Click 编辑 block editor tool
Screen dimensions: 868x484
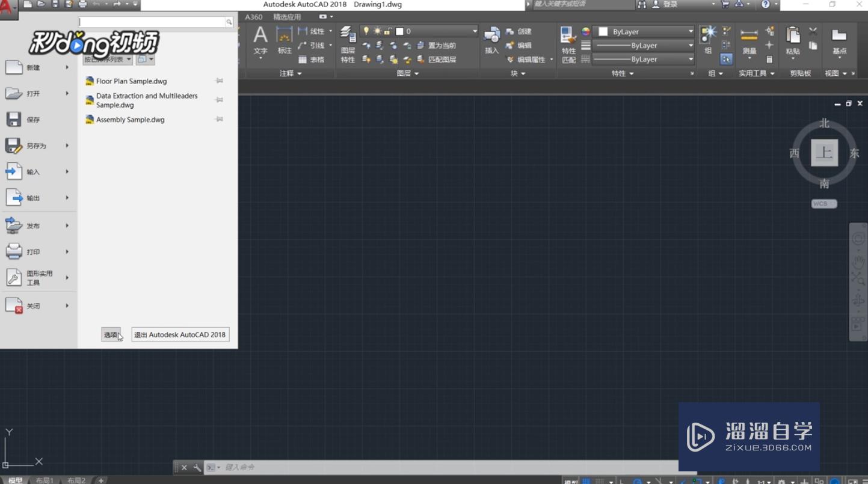[519, 45]
